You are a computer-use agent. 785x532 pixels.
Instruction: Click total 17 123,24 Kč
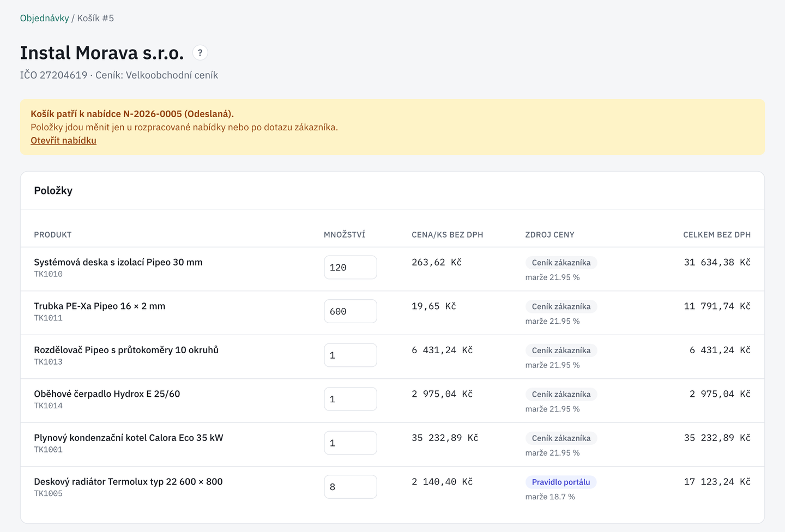coord(717,482)
